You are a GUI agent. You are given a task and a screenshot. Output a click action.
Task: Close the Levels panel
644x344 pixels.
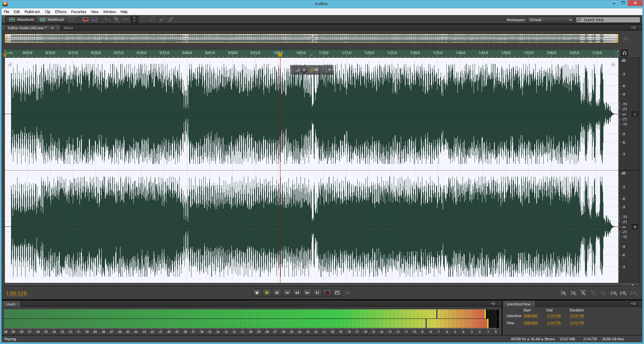[x=18, y=304]
